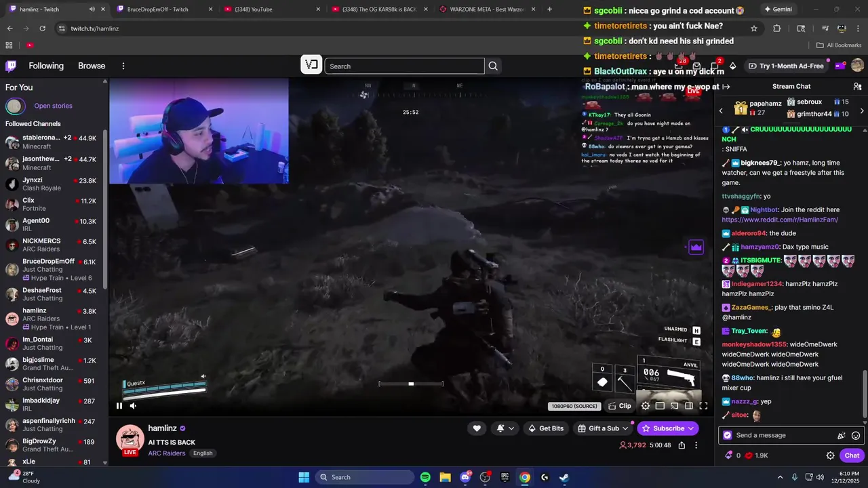The height and width of the screenshot is (488, 868).
Task: Pause the stream playback
Action: 119,406
